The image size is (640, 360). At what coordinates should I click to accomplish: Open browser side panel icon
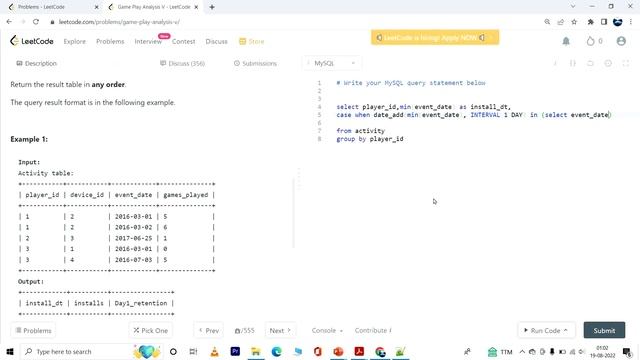click(x=604, y=22)
